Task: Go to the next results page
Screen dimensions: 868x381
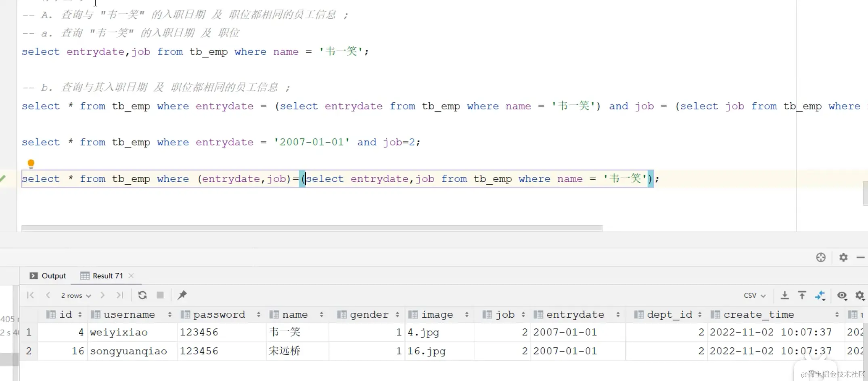Action: [102, 295]
